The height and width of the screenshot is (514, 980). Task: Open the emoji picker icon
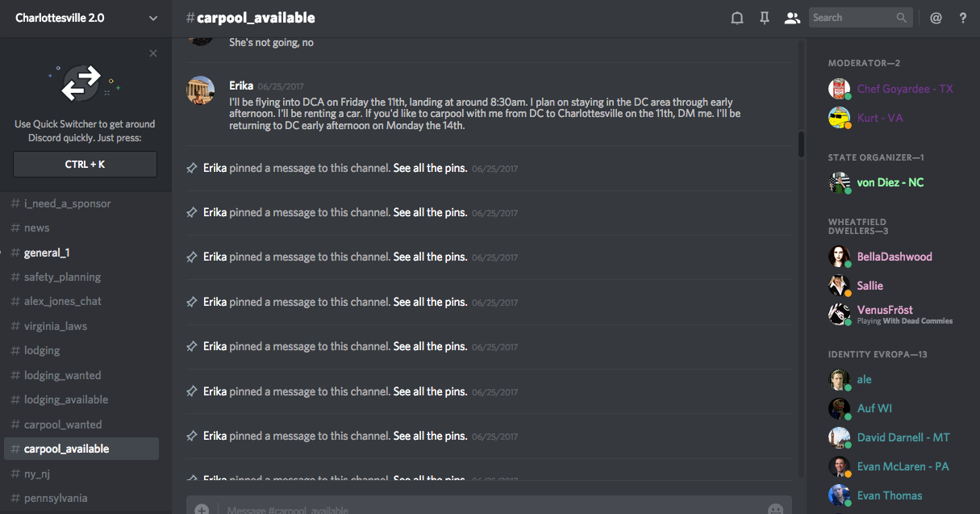point(775,509)
